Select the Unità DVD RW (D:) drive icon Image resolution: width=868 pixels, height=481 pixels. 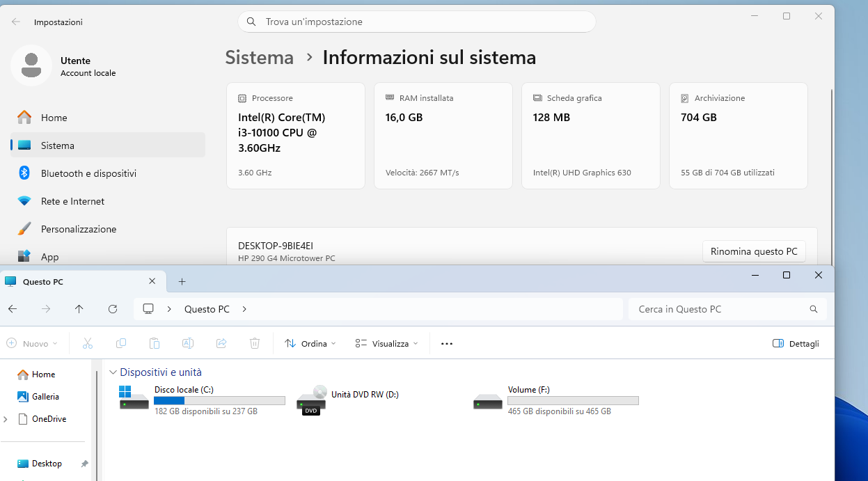(x=311, y=400)
